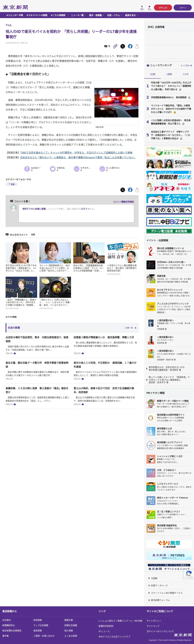The image size is (194, 644).
Task: Click the 東京新聞 logo in the header
Action: (x=15, y=8)
